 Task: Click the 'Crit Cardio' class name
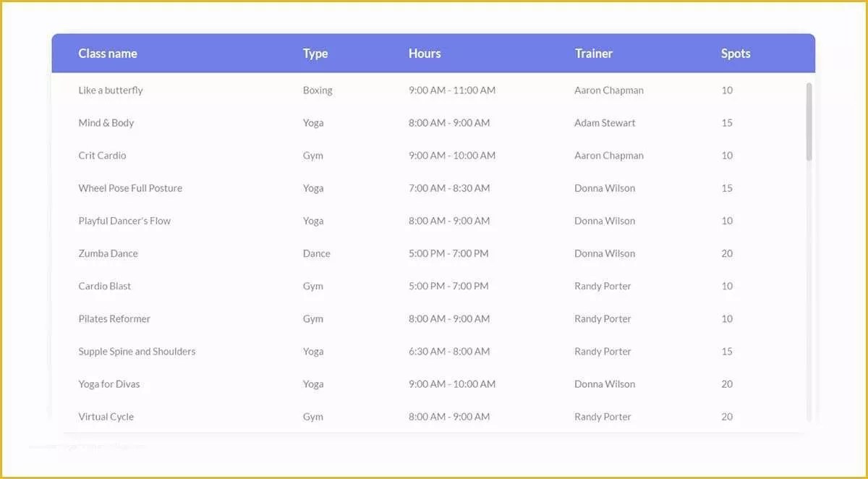click(102, 155)
